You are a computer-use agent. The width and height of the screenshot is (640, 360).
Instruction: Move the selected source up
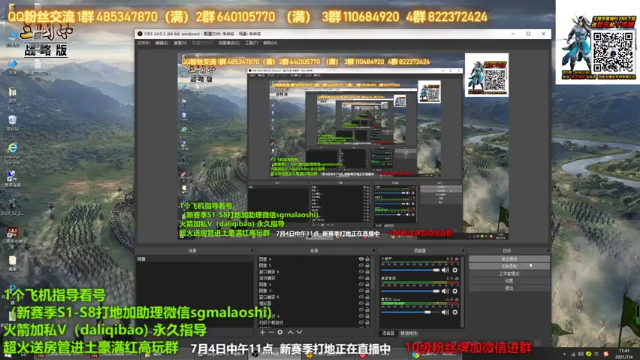(x=291, y=332)
